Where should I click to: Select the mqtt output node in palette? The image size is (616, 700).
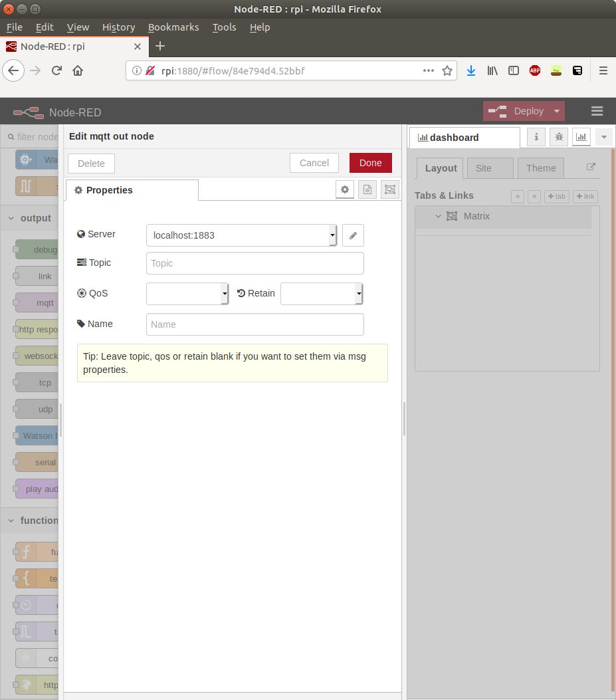[x=37, y=302]
